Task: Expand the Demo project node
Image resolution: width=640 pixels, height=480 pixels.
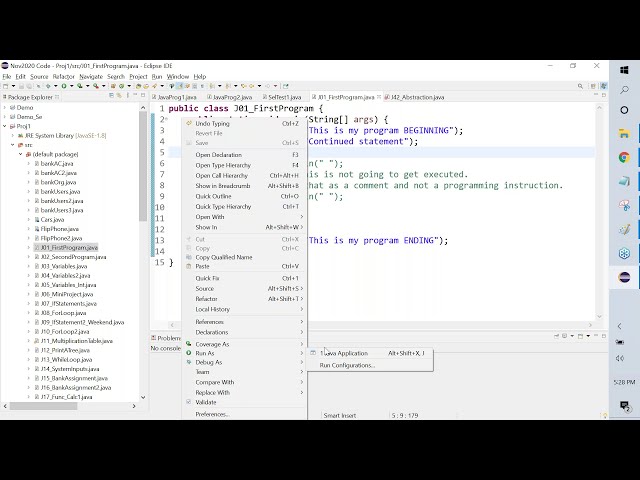Action: click(x=5, y=107)
